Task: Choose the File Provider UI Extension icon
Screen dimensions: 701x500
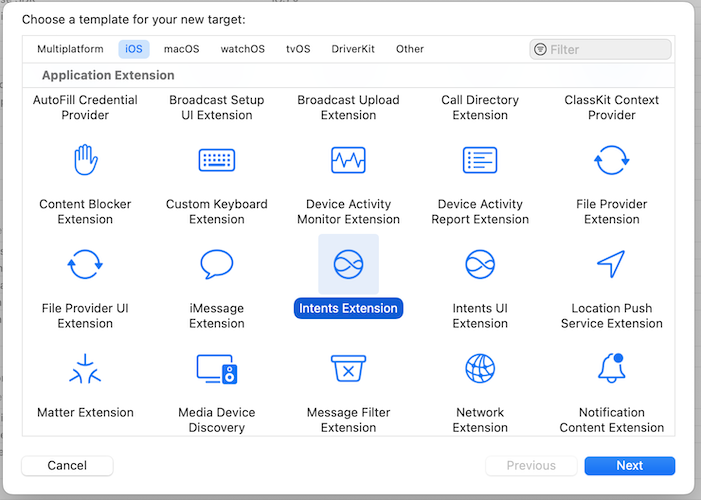Action: tap(85, 264)
